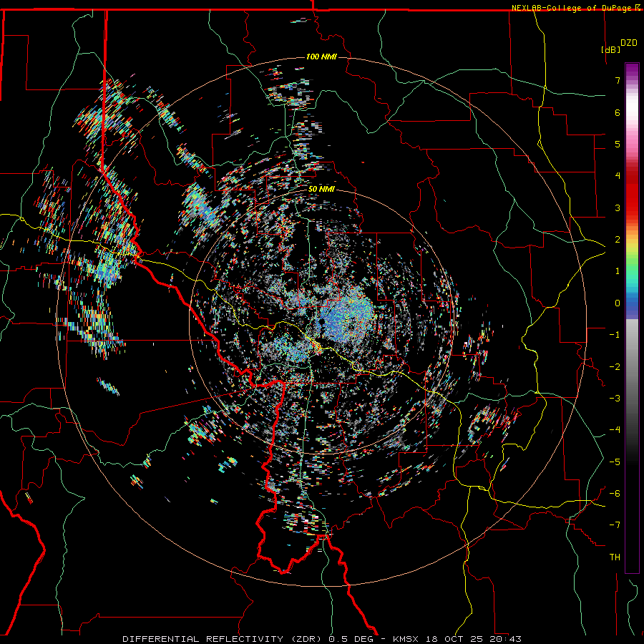Click the [dB] unit label
This screenshot has width=644, height=644.
(x=610, y=49)
